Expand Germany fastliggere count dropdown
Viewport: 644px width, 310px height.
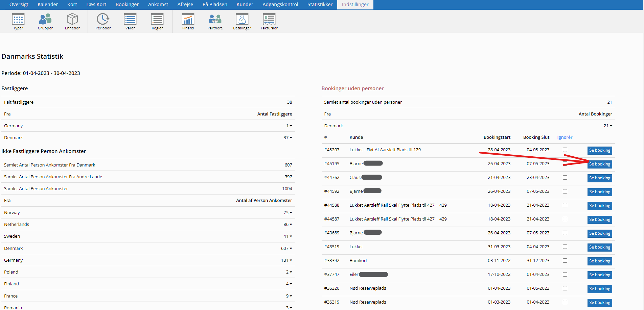point(291,126)
